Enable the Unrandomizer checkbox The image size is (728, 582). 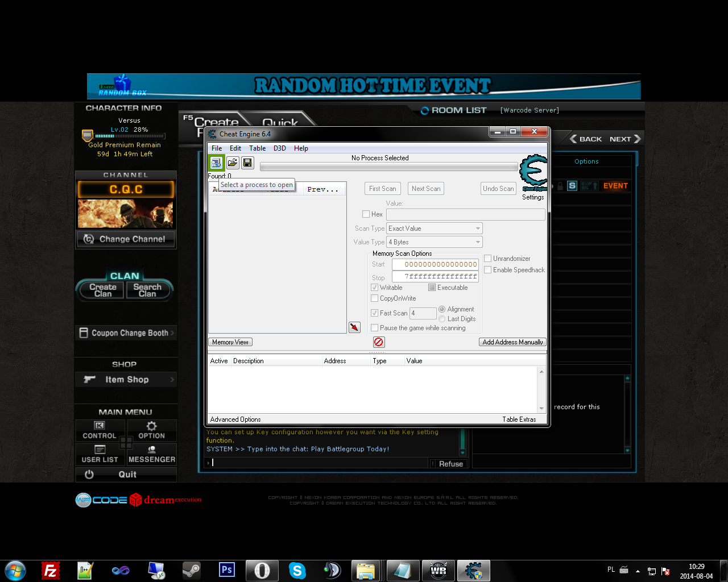(487, 259)
